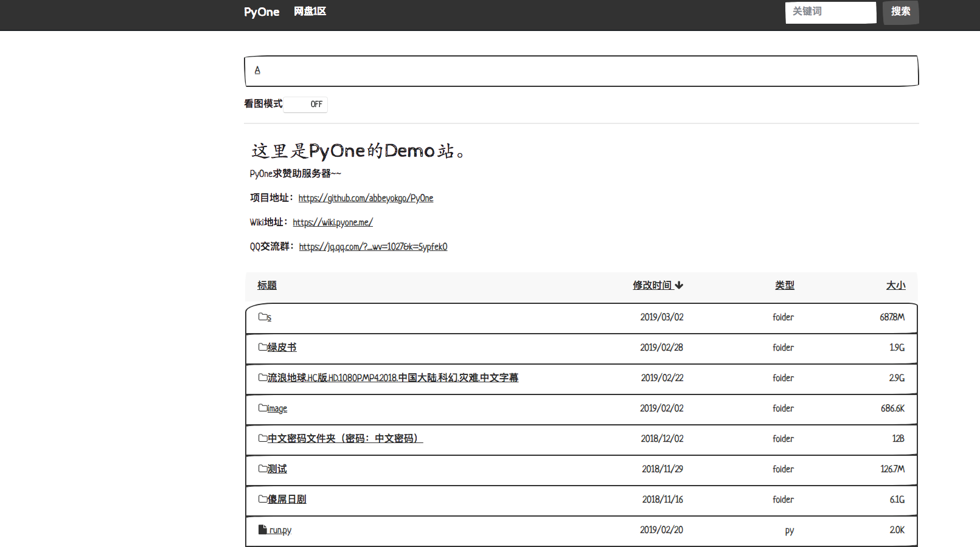Click the size value 1.9G
Viewport: 980px width, 547px height.
point(897,347)
